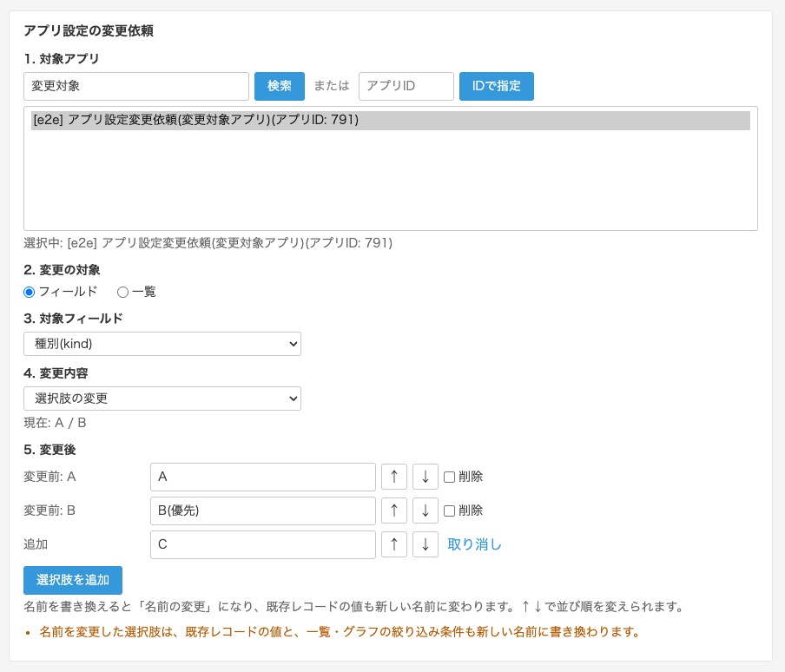Open the 選択肢の変更 dropdown

[x=162, y=399]
